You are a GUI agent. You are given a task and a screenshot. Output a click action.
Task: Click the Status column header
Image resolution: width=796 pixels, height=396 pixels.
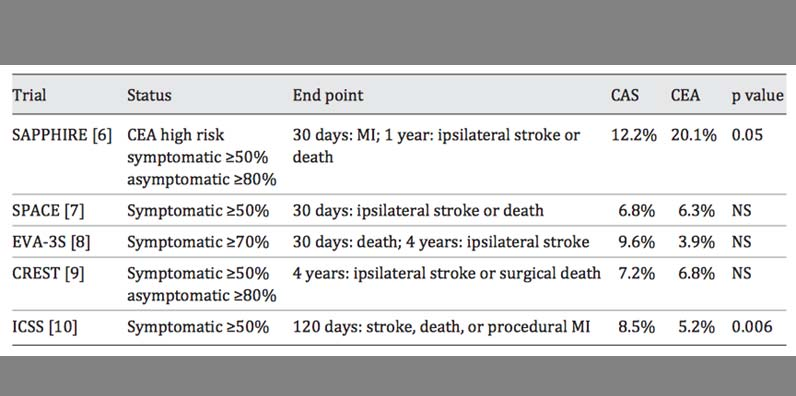point(149,95)
